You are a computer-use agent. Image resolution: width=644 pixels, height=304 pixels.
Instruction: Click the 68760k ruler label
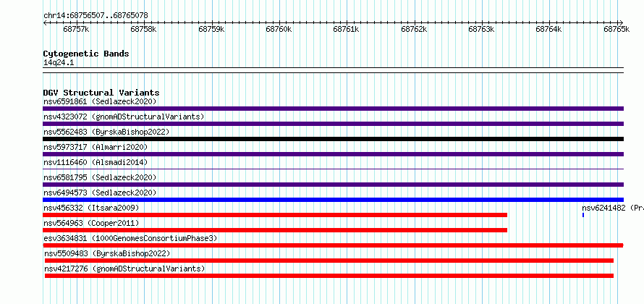[x=279, y=29]
